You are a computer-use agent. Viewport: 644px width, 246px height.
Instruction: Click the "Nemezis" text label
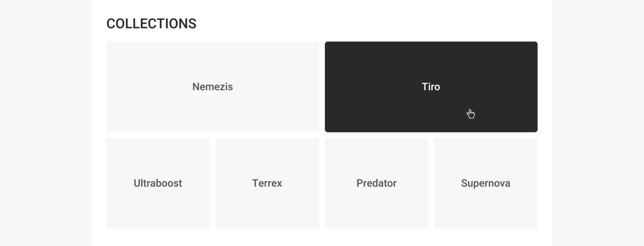213,87
